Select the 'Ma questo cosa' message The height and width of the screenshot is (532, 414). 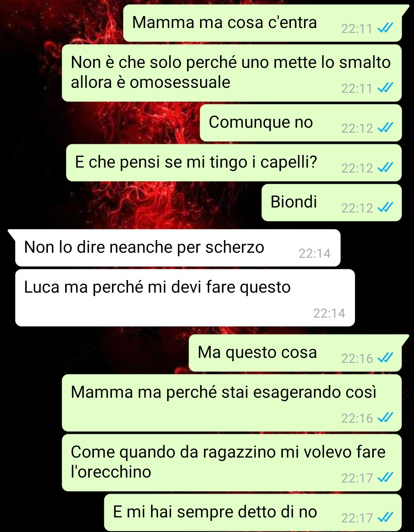[x=295, y=353]
